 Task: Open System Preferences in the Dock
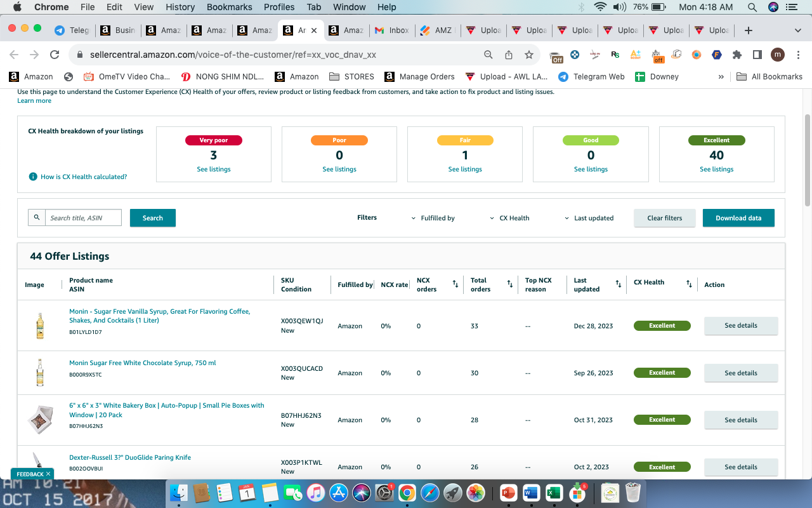[384, 492]
